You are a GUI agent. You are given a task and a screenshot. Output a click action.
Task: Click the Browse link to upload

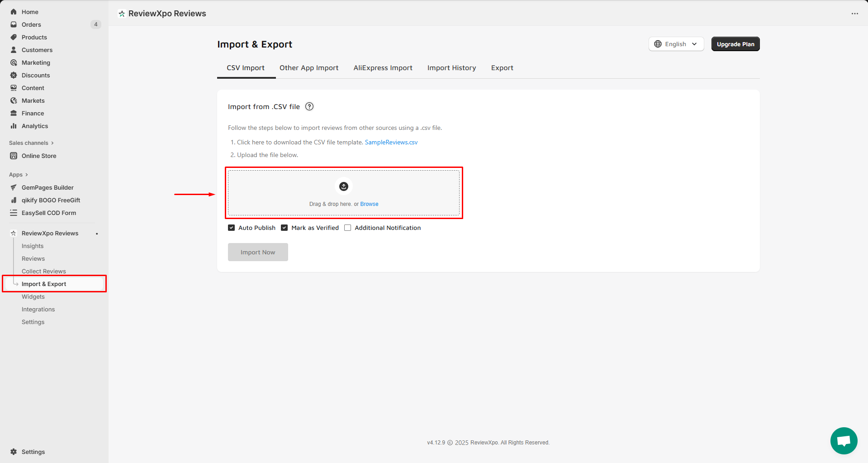(369, 204)
